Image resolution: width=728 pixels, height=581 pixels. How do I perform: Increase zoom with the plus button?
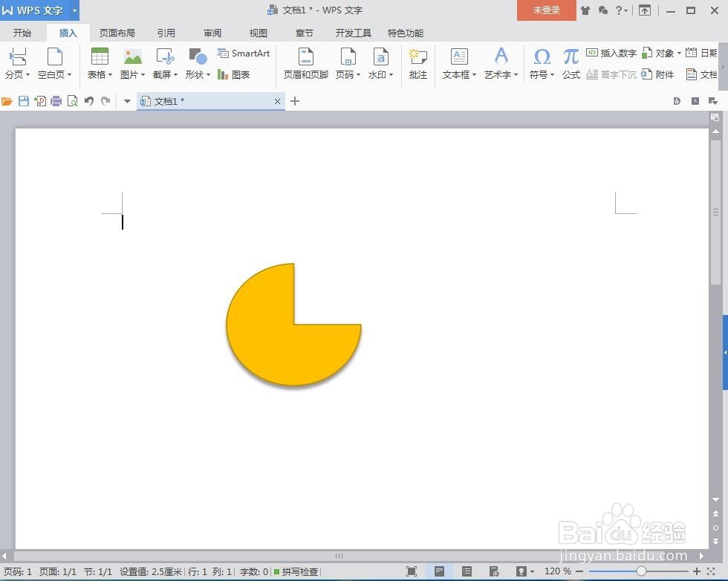[697, 571]
